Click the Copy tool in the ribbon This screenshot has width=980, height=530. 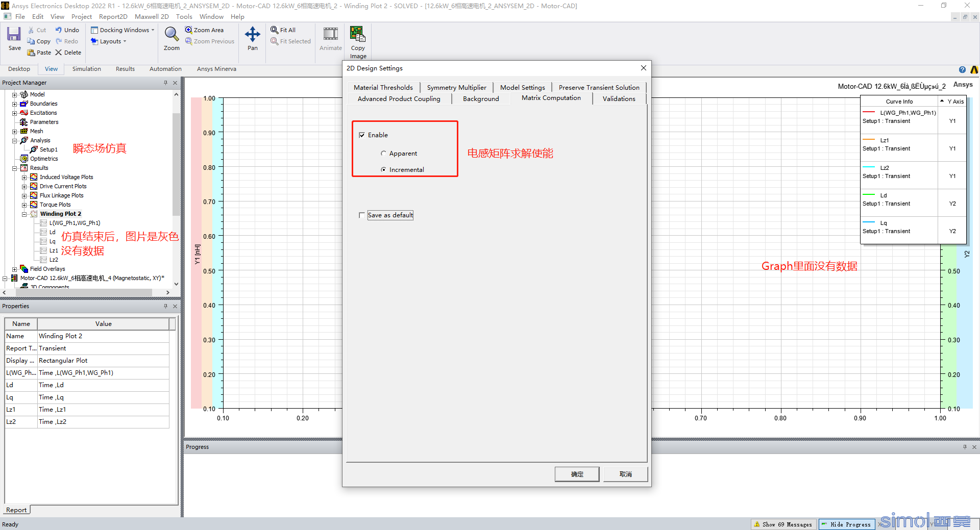pos(39,41)
